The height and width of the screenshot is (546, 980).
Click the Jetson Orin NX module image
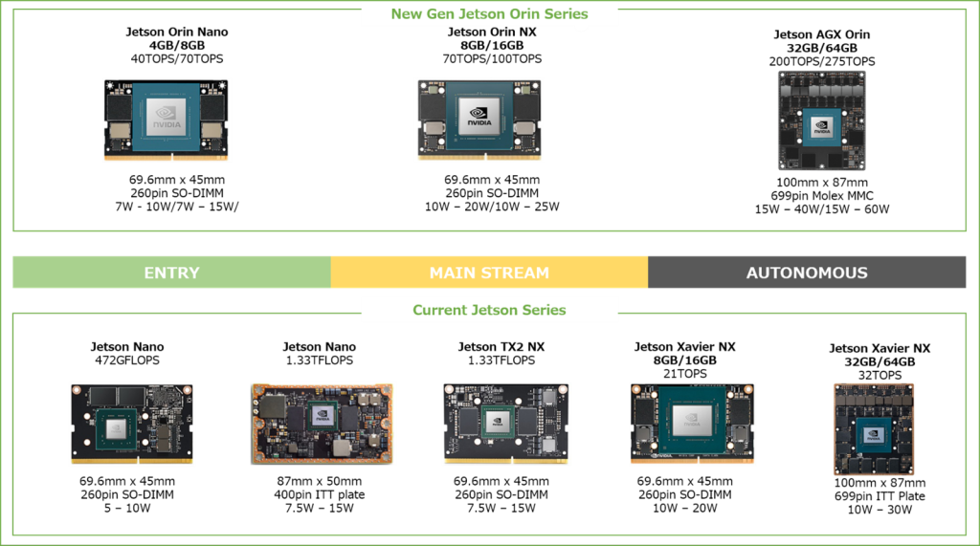point(479,120)
